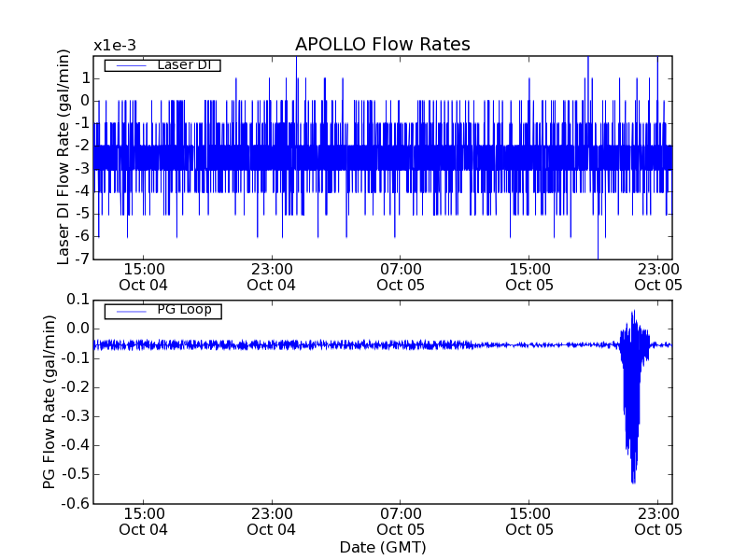Click the 15:00 Oct 04 tick under the top plot
Image resolution: width=747 pixels, height=560 pixels.
coord(144,277)
